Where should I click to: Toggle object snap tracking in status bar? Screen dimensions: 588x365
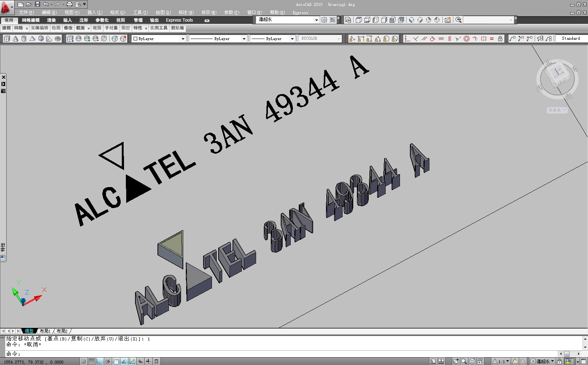click(124, 362)
